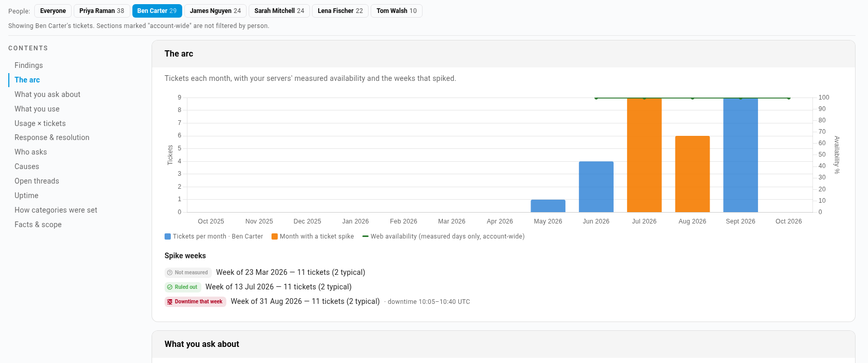868x363 pixels.
Task: Click the Ruled out check icon
Action: (170, 287)
